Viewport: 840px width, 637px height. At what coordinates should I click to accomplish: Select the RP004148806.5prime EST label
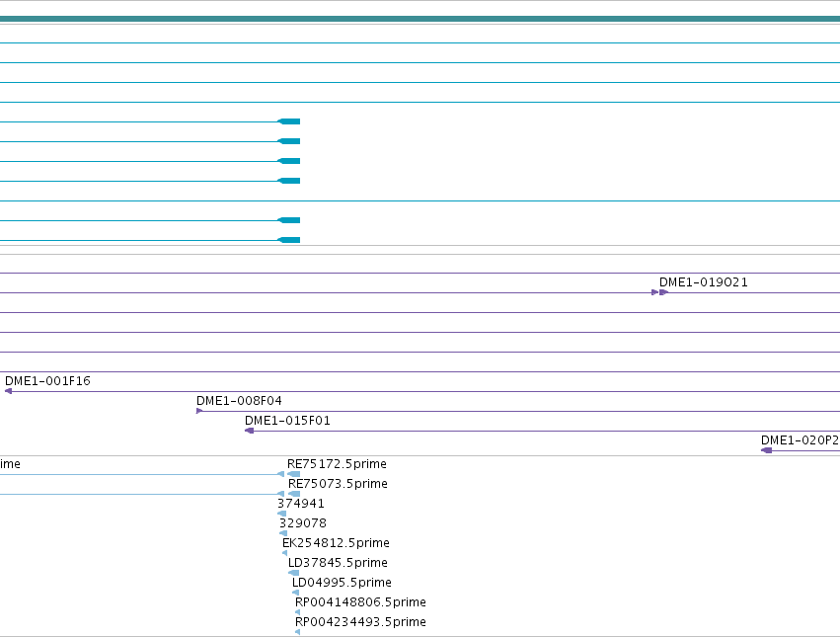360,602
